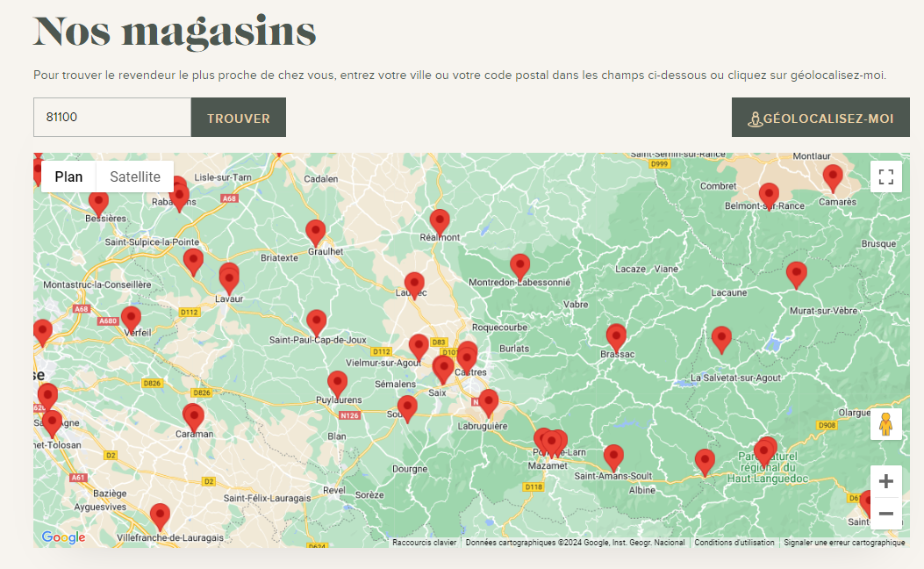Click the map pin at Camarès

(833, 177)
